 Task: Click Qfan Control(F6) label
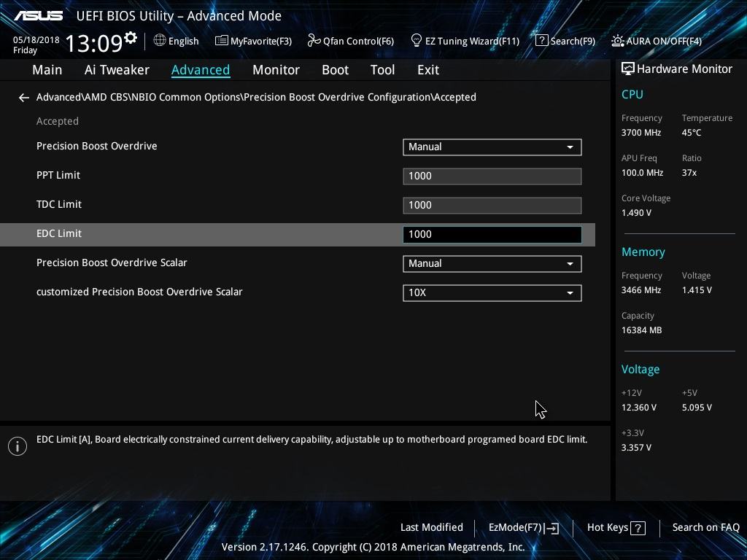point(358,42)
